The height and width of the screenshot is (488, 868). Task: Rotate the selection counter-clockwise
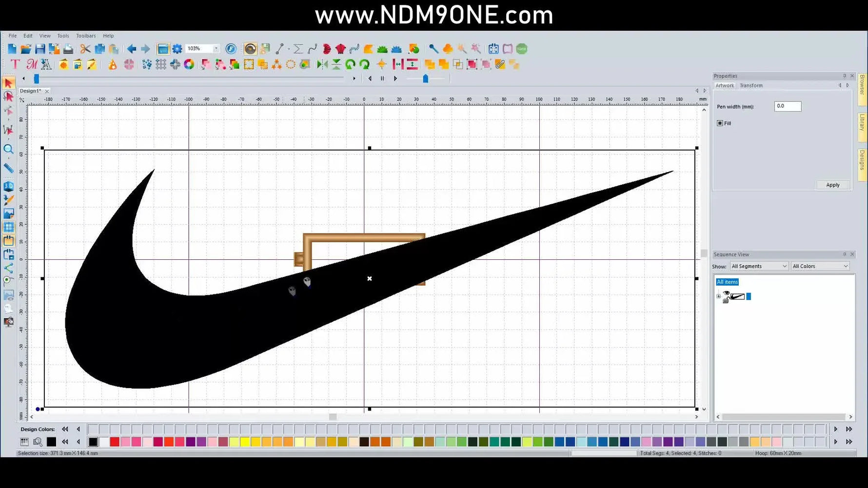(350, 64)
